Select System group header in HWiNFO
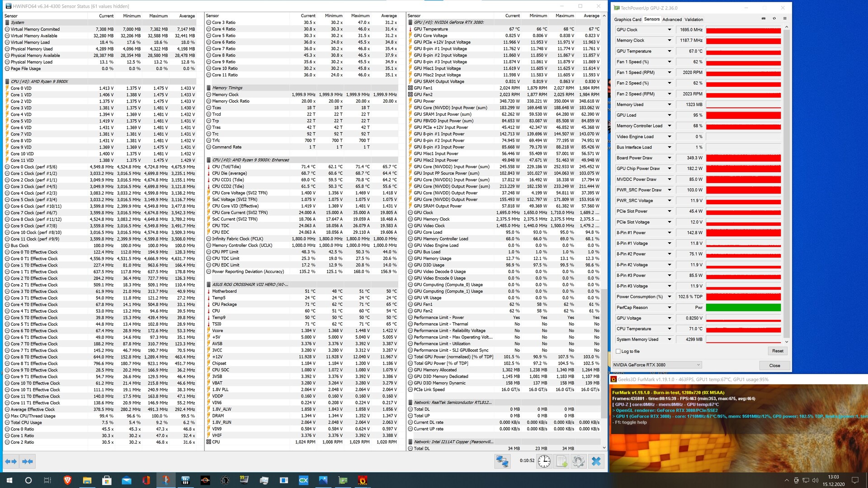This screenshot has height=488, width=868. click(x=100, y=22)
